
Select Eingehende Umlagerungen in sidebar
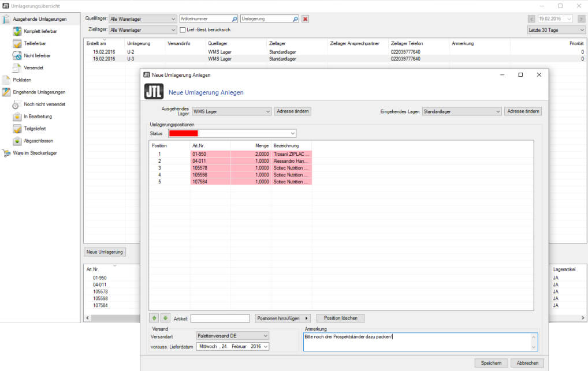pyautogui.click(x=39, y=92)
